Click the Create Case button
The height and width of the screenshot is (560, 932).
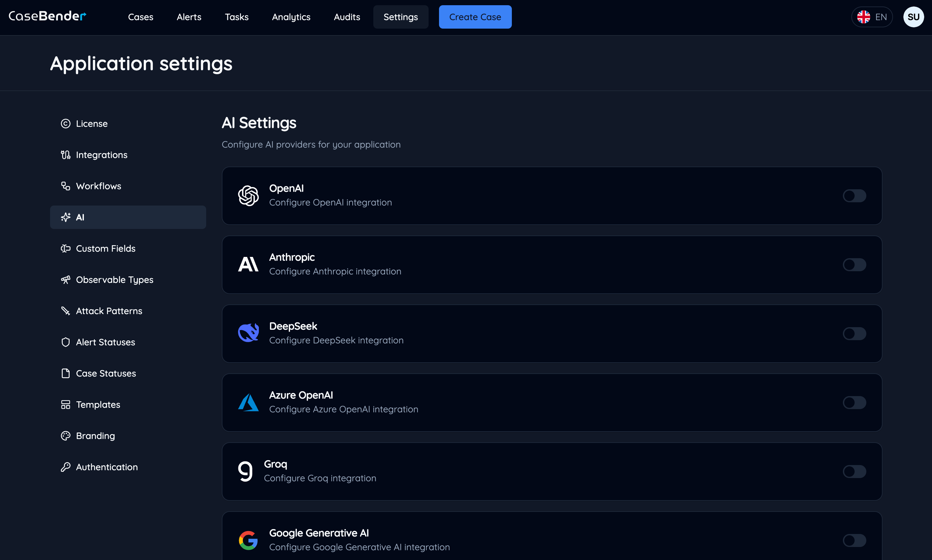[475, 17]
